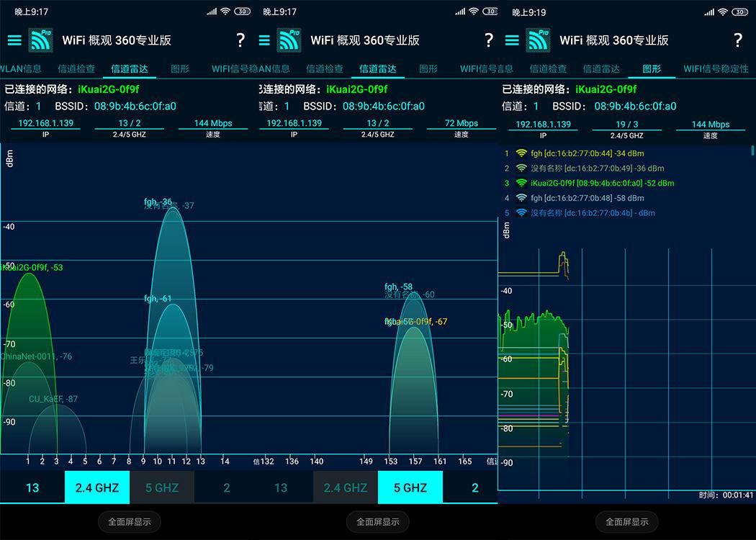
Task: Click the green WiFi icon for iKuai2G-0f9f entry
Action: coord(521,183)
